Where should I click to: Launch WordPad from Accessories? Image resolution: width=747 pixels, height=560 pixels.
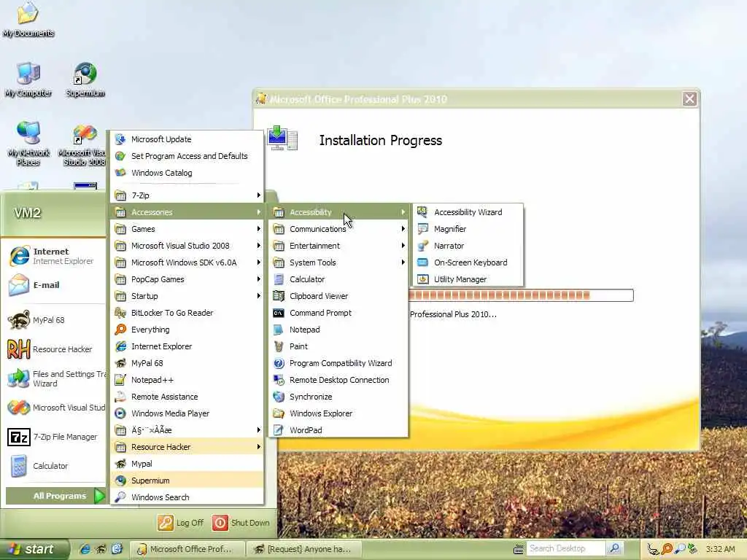(338, 430)
